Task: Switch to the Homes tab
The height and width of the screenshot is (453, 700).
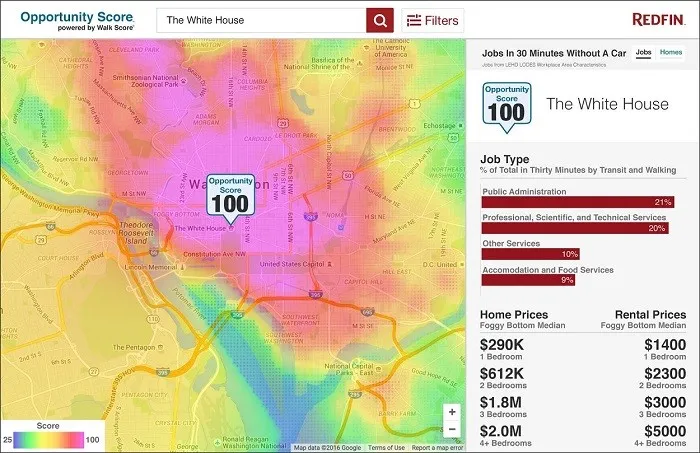Action: pyautogui.click(x=671, y=53)
